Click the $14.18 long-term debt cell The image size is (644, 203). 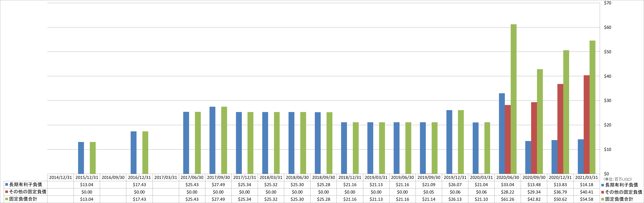tap(587, 185)
